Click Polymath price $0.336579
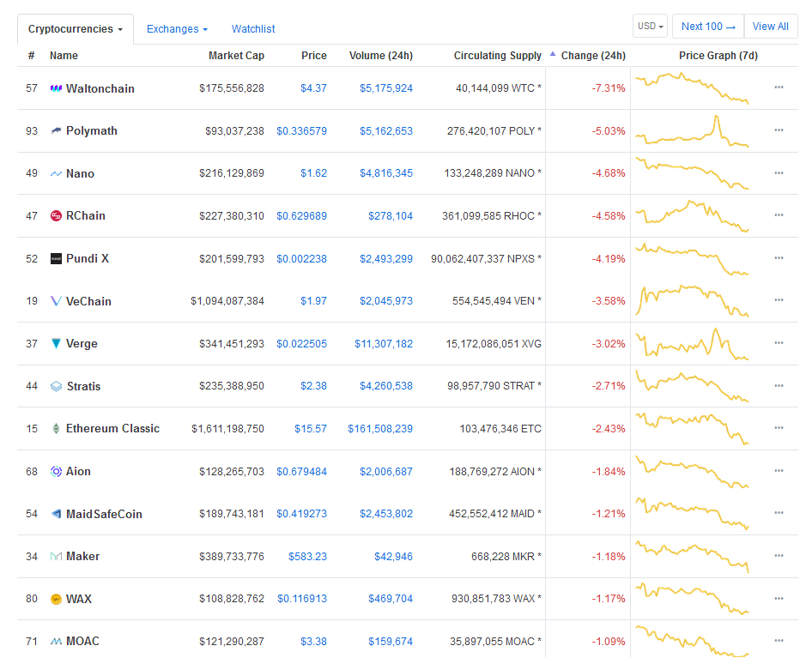The width and height of the screenshot is (812, 658). (301, 131)
